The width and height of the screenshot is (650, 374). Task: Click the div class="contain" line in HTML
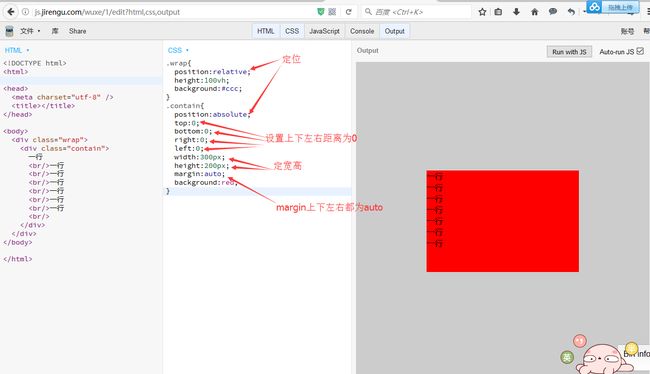pos(65,148)
